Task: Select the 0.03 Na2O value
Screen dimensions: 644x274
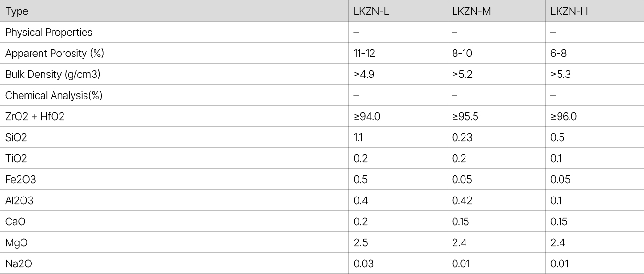Action: pyautogui.click(x=363, y=264)
